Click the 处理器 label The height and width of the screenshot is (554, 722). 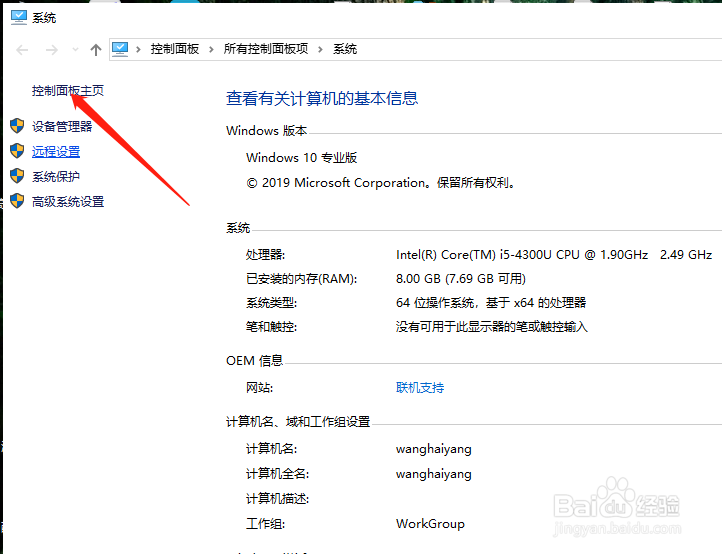266,255
